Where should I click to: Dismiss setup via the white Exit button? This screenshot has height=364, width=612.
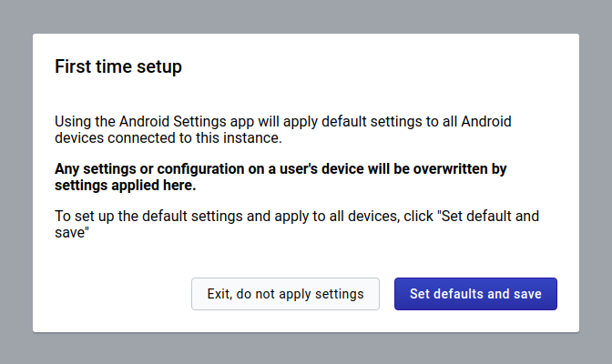[285, 294]
